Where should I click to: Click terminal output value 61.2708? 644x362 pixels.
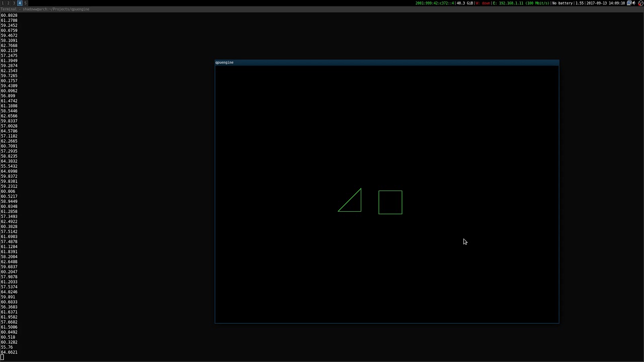pos(9,21)
